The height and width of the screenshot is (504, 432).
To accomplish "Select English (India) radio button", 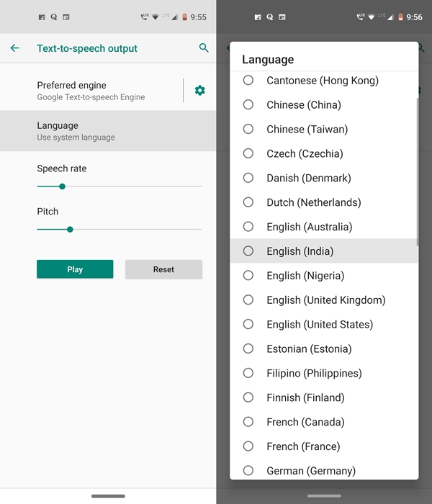I will pyautogui.click(x=248, y=251).
